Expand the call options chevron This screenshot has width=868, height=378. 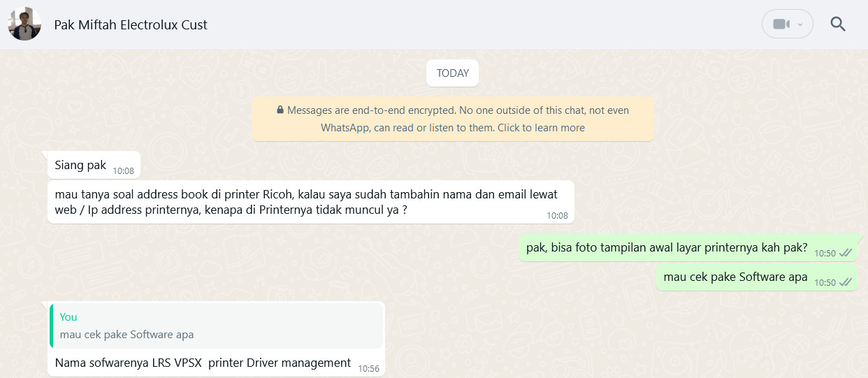[x=800, y=24]
